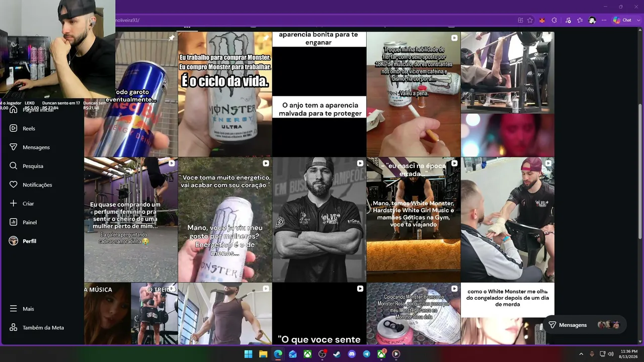Open Telegram from the taskbar
Viewport: 644px width, 362px height.
click(367, 354)
